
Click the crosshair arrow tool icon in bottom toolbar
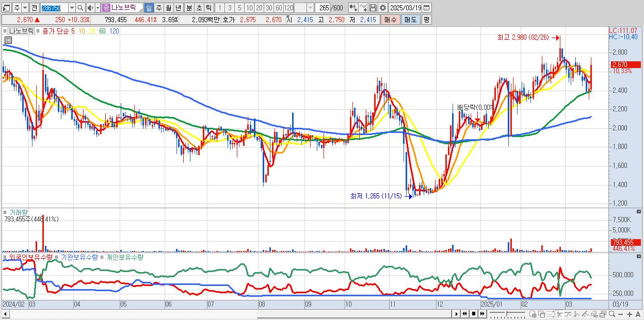(x=559, y=314)
